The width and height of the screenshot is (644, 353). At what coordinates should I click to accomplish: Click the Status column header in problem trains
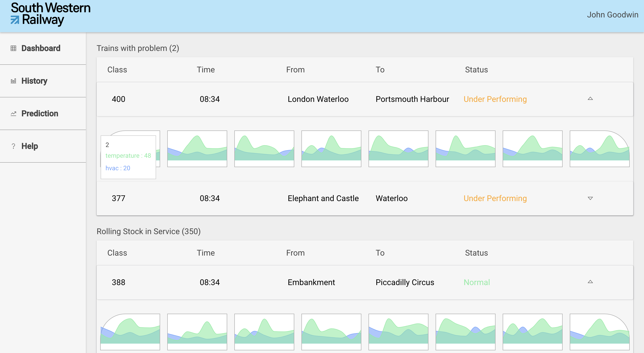(476, 70)
